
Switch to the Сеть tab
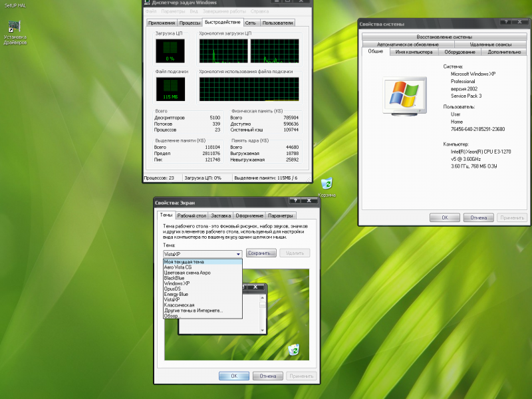tap(251, 23)
